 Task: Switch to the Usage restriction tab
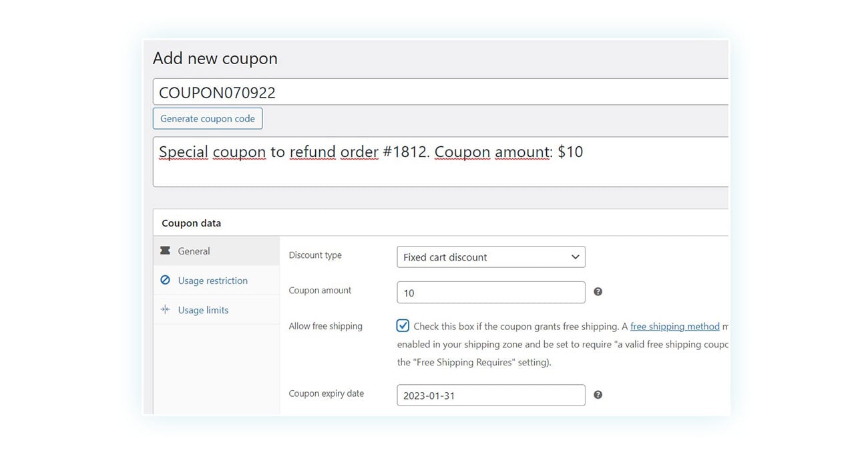point(212,280)
